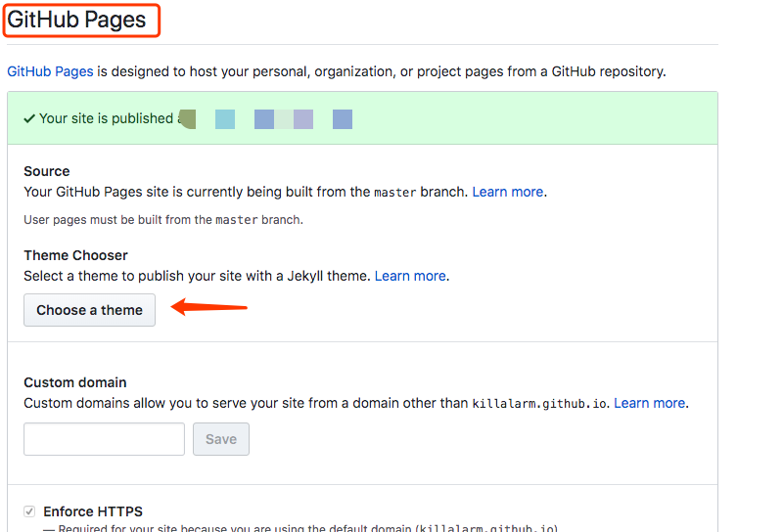Select the GitHub Pages heading text

(76, 20)
